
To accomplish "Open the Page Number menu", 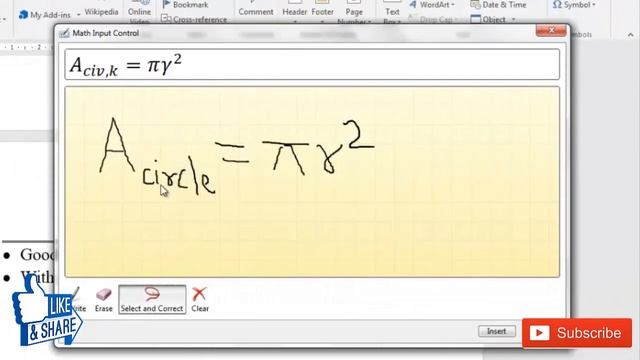I will 354,12.
